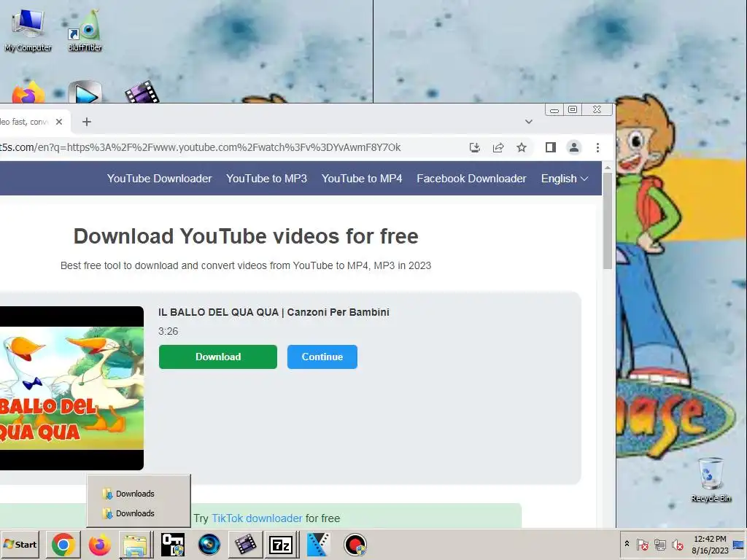Minimize the Chrome window

pyautogui.click(x=554, y=110)
